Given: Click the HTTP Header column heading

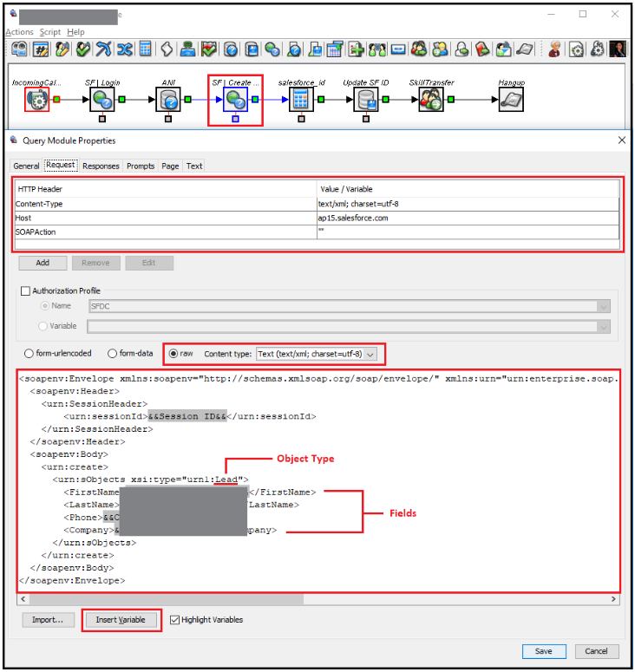Looking at the screenshot, I should click(x=166, y=189).
